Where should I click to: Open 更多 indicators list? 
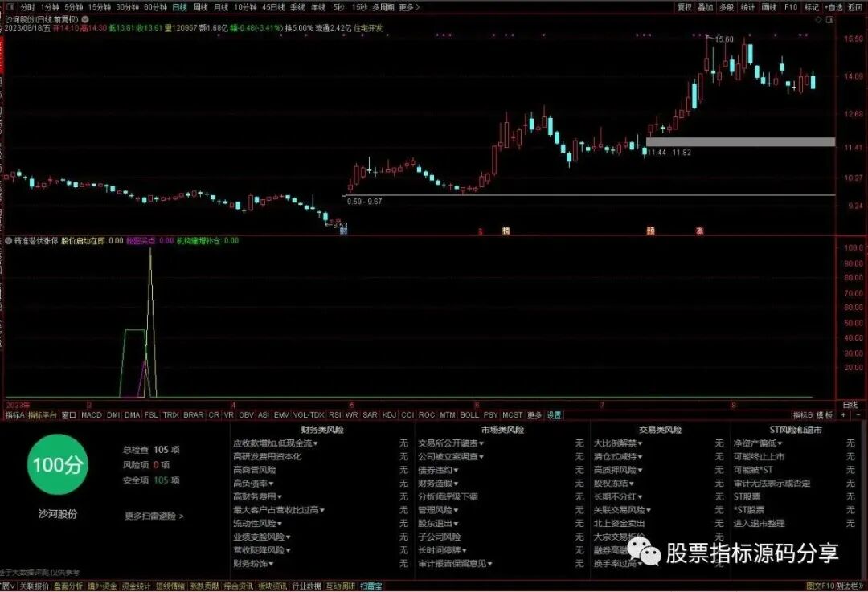[x=534, y=415]
